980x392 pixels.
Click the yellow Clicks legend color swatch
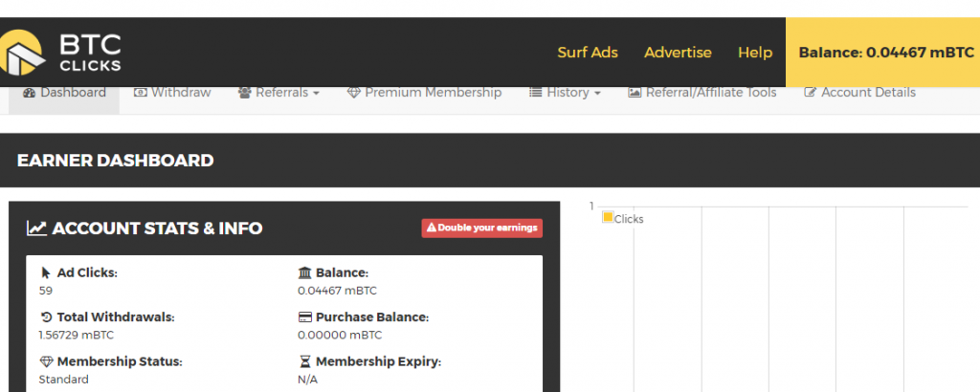point(608,218)
